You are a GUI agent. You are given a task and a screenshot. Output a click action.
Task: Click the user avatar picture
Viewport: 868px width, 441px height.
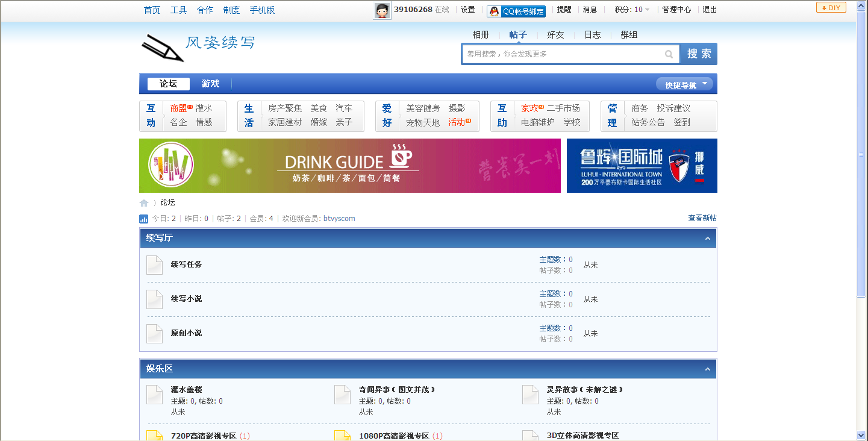click(382, 10)
